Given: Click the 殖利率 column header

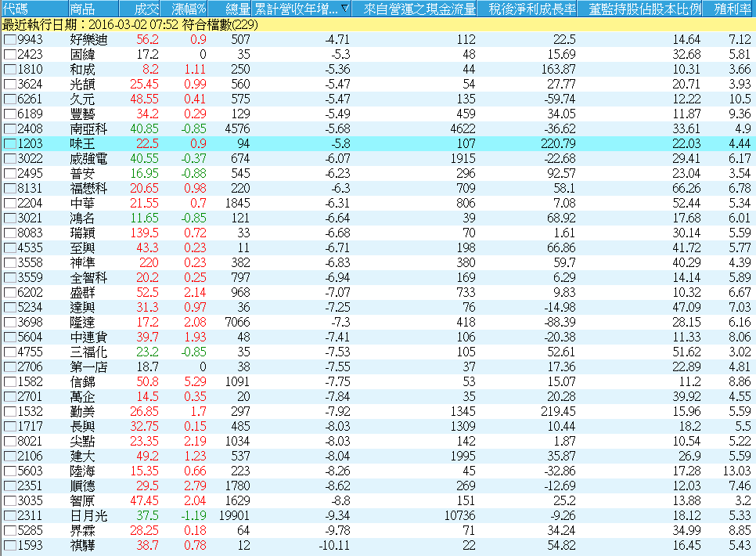Looking at the screenshot, I should [729, 8].
